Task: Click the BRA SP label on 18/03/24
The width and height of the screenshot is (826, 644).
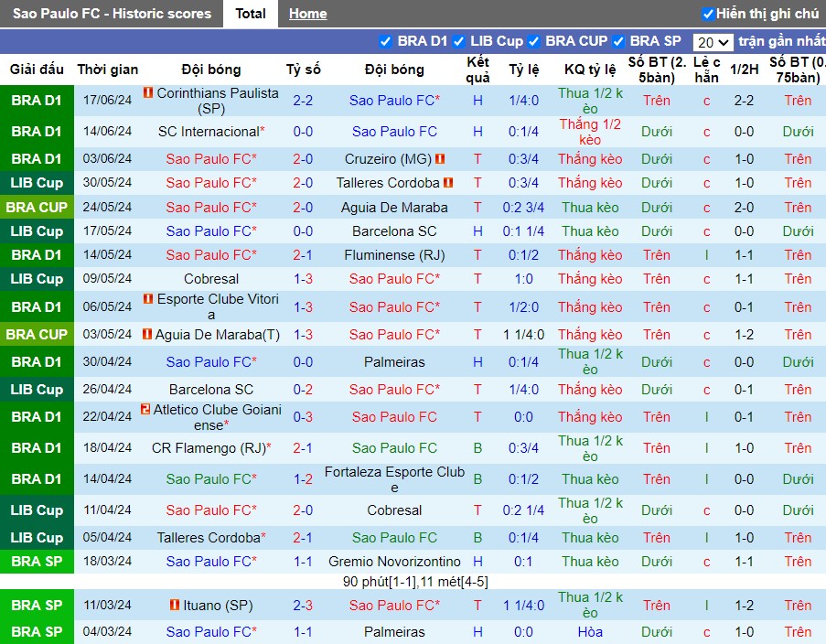Action: point(37,562)
